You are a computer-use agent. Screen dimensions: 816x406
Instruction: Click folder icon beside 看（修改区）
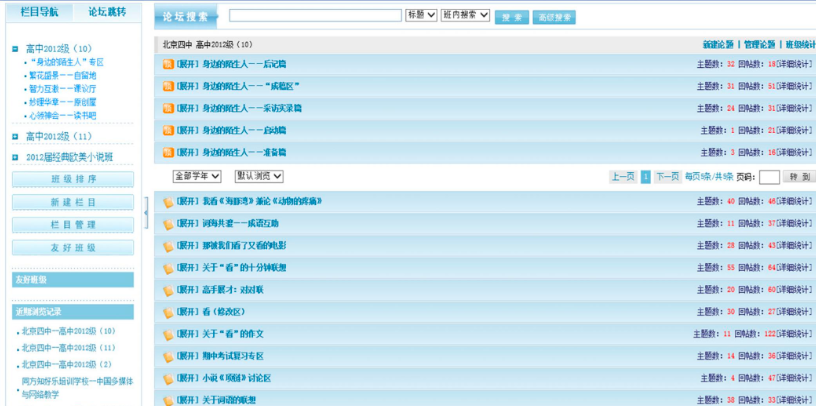coord(168,312)
